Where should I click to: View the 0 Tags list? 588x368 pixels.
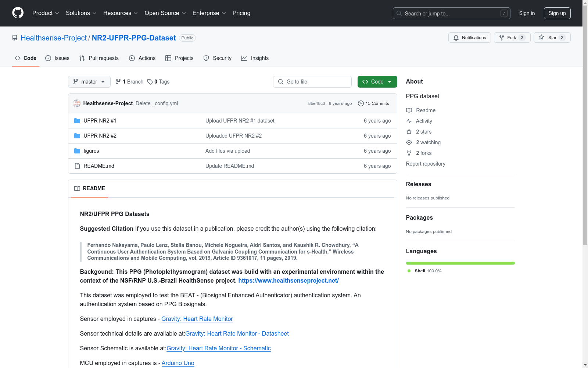pos(158,82)
